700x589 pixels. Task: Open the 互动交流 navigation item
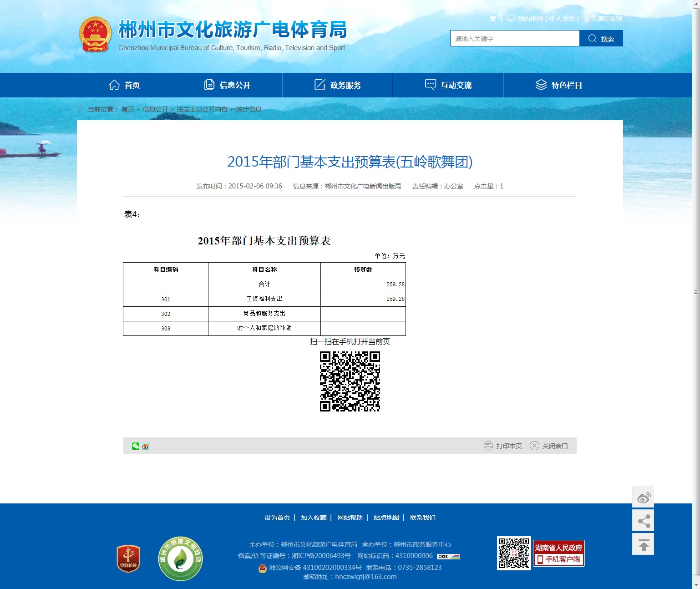click(x=448, y=85)
